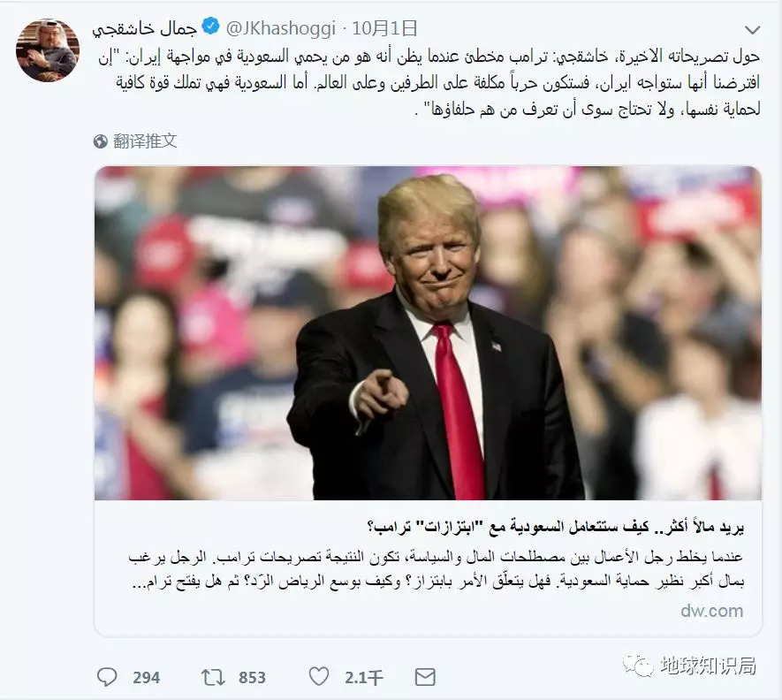Click the @JKhashoggi handle
Image resolution: width=782 pixels, height=700 pixels.
tap(280, 28)
